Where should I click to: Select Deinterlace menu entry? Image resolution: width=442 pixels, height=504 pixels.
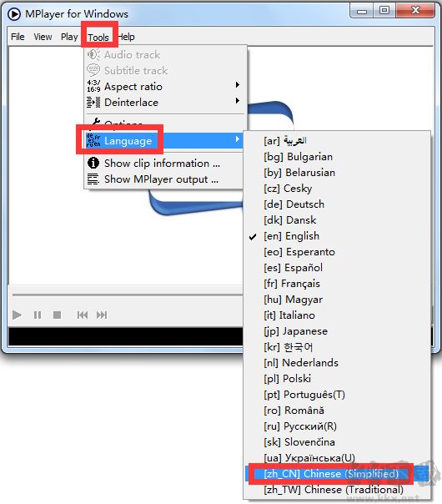pyautogui.click(x=163, y=102)
